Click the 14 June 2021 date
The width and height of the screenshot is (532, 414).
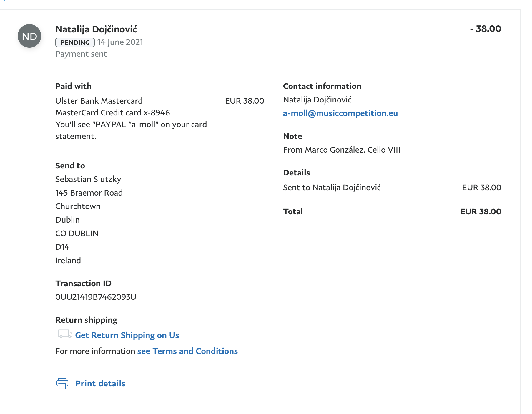point(120,42)
